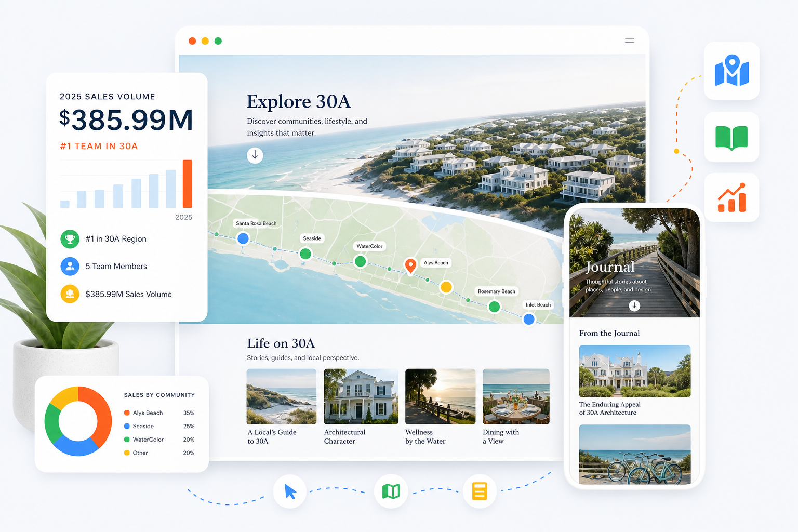This screenshot has height=532, width=798.
Task: Select the green map marker below Rosemary Beach label
Action: (494, 307)
